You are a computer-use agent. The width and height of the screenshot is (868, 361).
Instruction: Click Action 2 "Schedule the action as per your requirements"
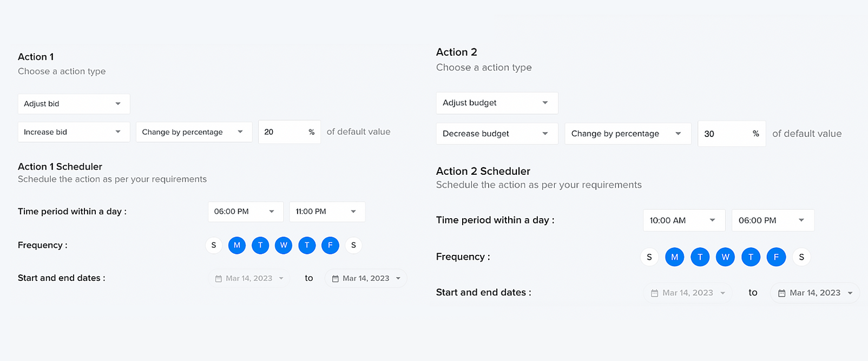pyautogui.click(x=539, y=185)
